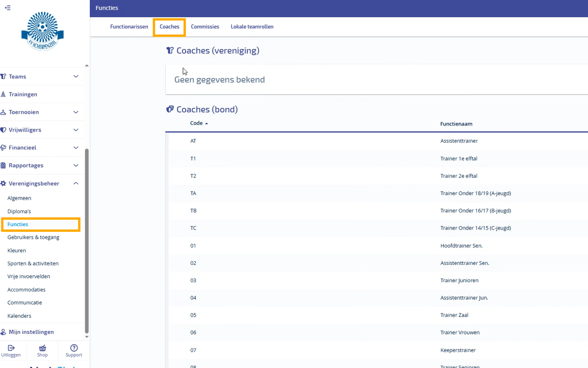
Task: Expand the Financieel menu chevron
Action: click(76, 147)
